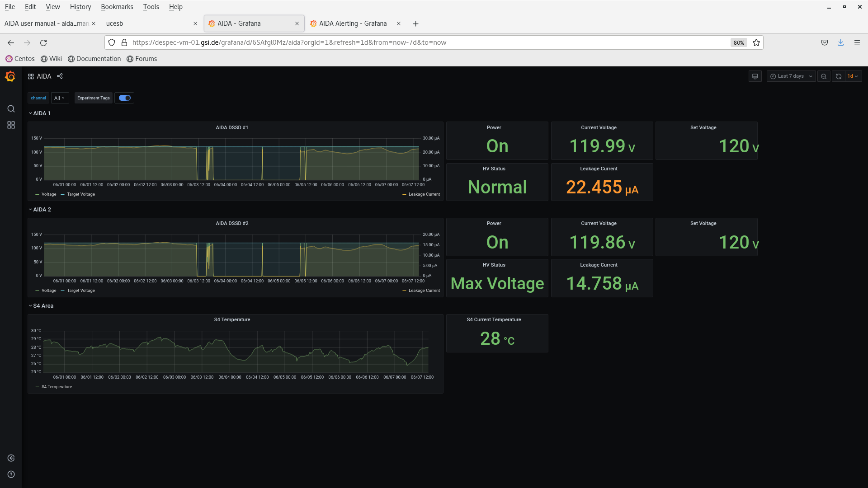Image resolution: width=868 pixels, height=488 pixels.
Task: Open the Dashboards grid icon in sidebar
Action: pos(11,125)
